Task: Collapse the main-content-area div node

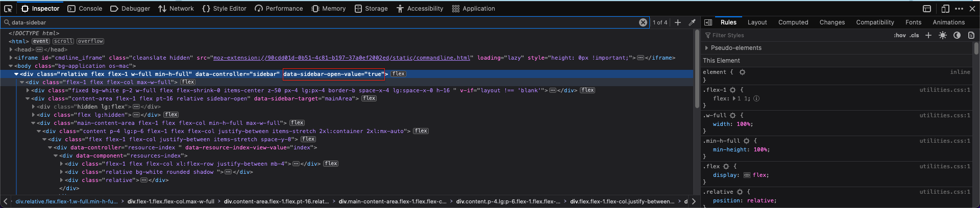Action: (x=33, y=123)
